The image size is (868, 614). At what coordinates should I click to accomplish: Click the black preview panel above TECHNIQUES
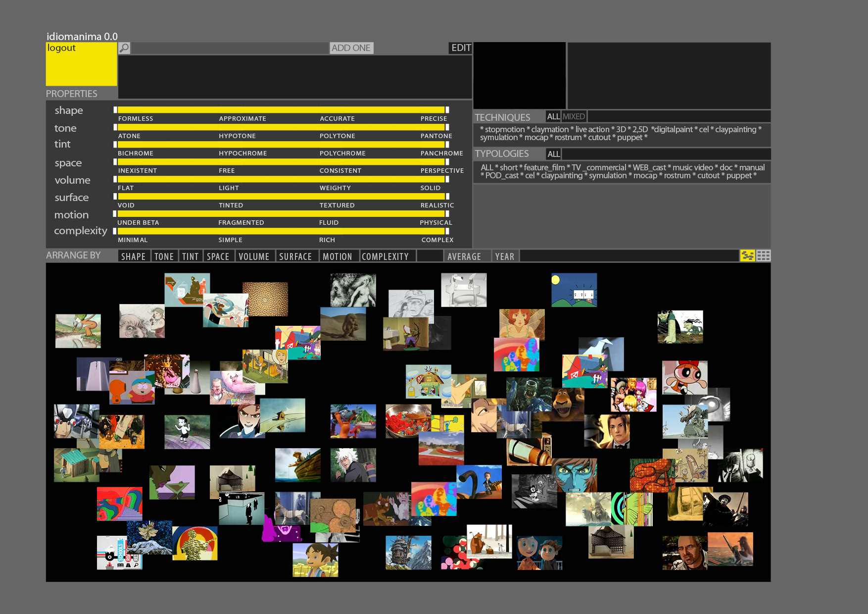(x=520, y=75)
